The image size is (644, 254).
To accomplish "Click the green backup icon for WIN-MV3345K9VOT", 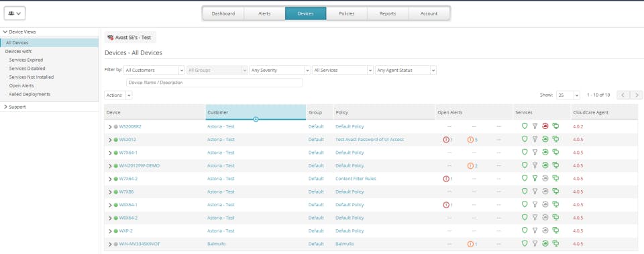I will click(545, 244).
